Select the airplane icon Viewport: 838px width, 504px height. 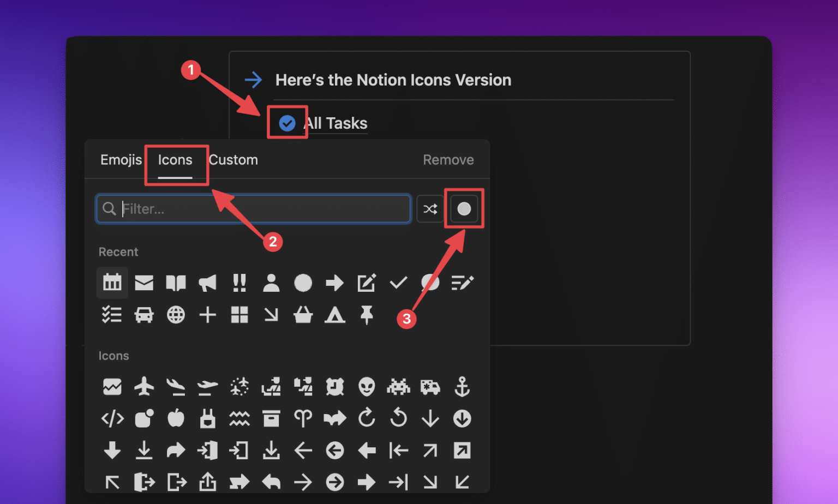pos(144,387)
